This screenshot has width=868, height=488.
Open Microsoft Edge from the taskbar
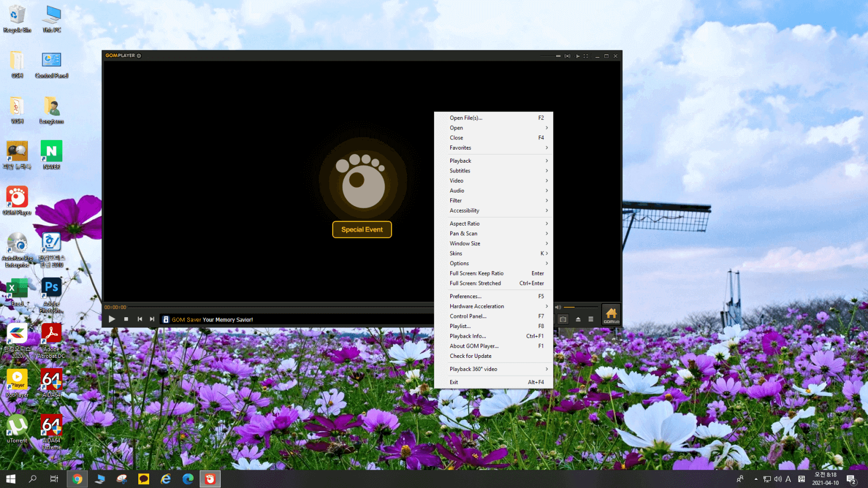point(188,479)
